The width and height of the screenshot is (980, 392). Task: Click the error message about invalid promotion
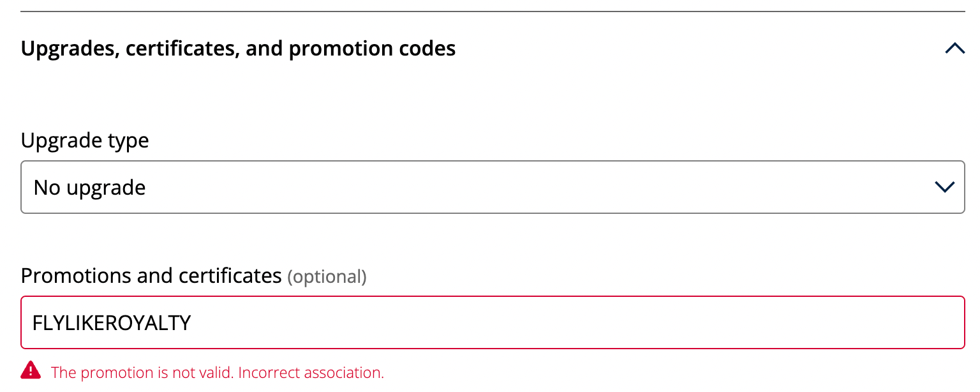click(x=218, y=372)
